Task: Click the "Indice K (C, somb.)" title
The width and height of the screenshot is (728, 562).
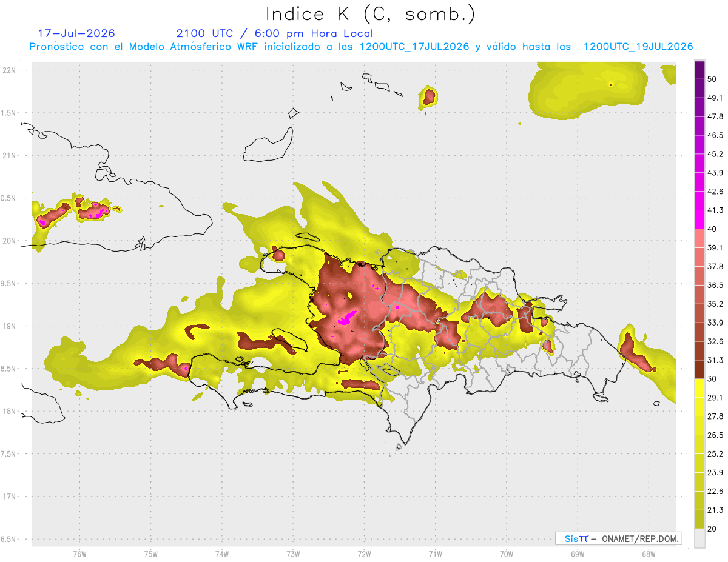Action: pos(370,14)
